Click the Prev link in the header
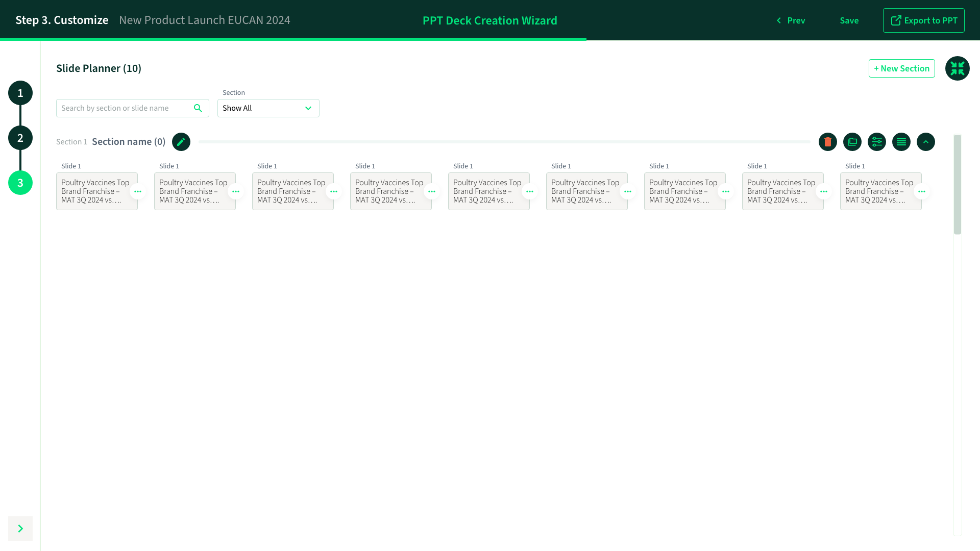Viewport: 980px width, 551px height. pyautogui.click(x=791, y=20)
